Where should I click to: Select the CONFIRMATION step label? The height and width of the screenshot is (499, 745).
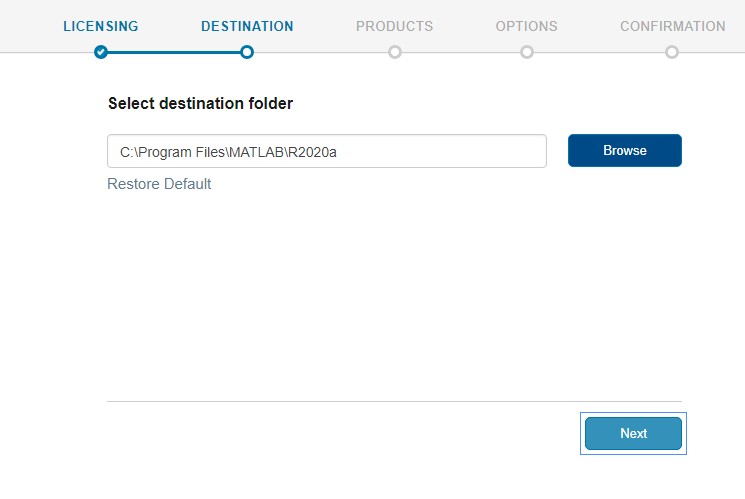[672, 26]
